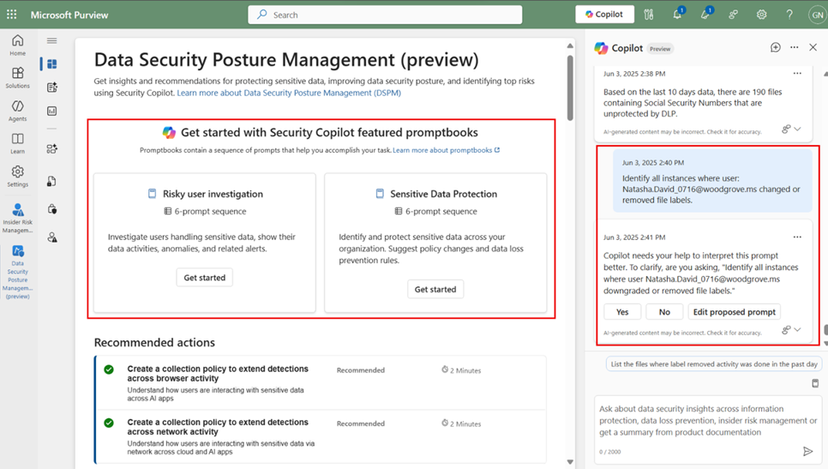
Task: Go to Home in the left rail
Action: (x=17, y=45)
